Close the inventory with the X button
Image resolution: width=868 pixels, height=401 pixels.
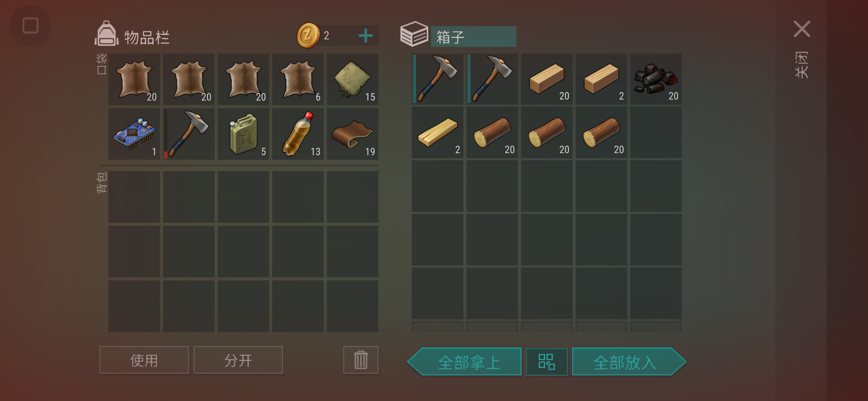(802, 29)
